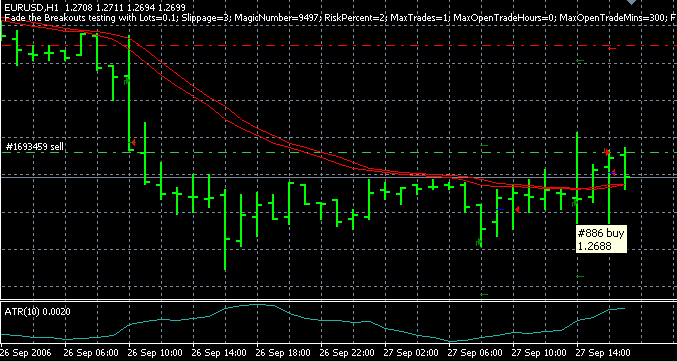Click the ATR(10) 0.0020 indicator label
Viewport: 677px width, 362px height.
(x=37, y=312)
